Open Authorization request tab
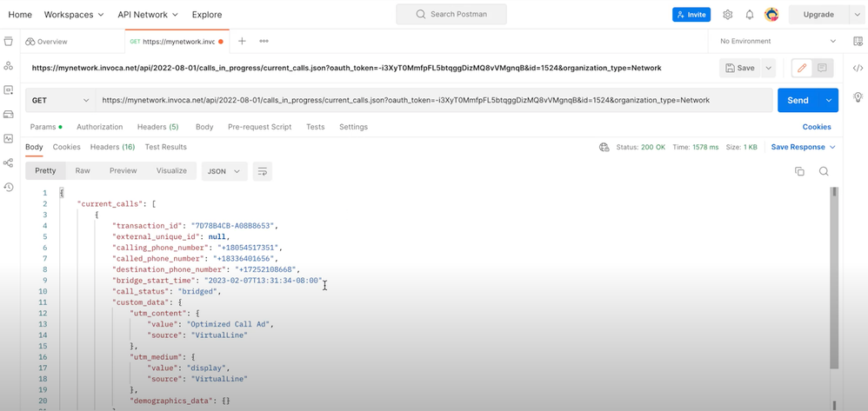This screenshot has width=868, height=411. tap(100, 127)
